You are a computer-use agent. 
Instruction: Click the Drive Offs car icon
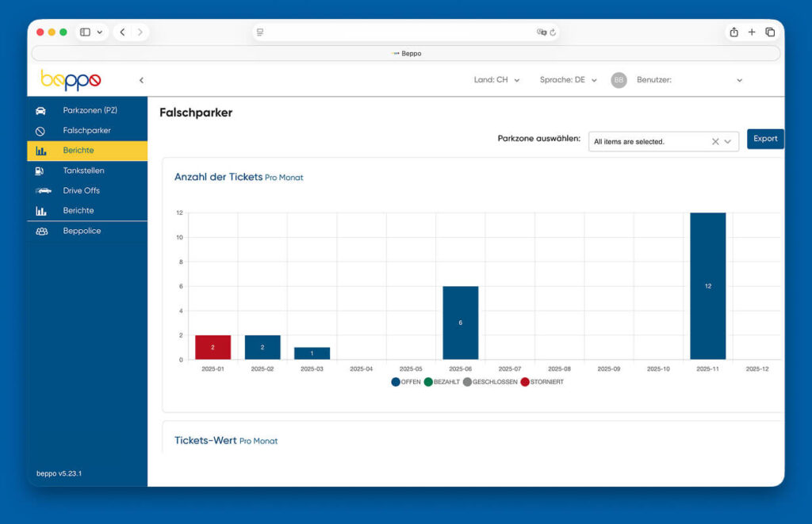[x=43, y=191]
